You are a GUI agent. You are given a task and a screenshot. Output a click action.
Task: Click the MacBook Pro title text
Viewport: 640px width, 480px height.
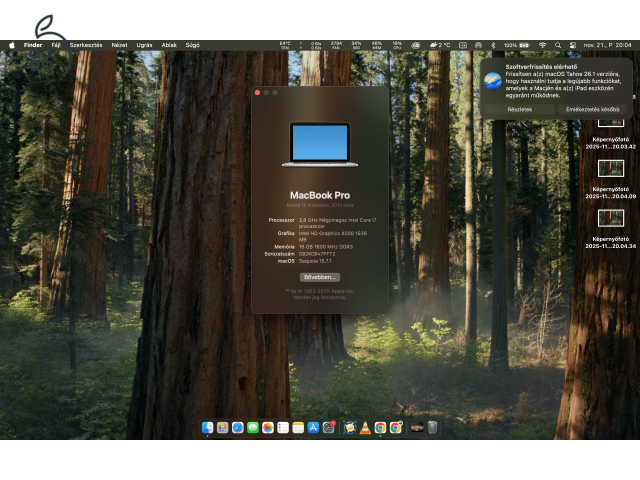[320, 195]
